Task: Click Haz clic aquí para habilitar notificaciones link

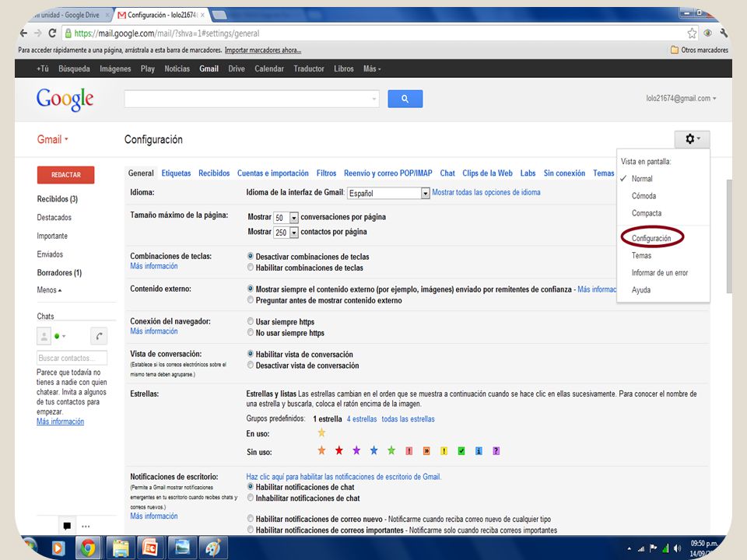Action: [x=344, y=476]
